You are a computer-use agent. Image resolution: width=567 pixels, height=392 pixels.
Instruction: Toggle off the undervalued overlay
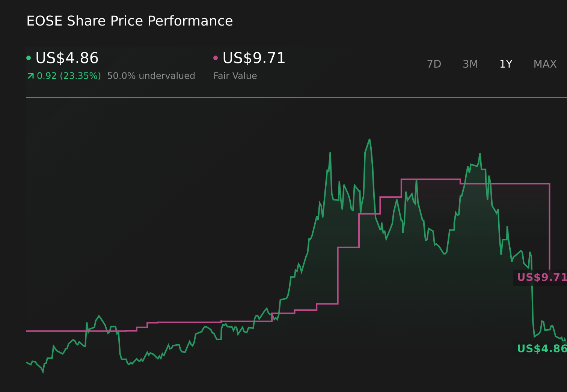pos(151,75)
